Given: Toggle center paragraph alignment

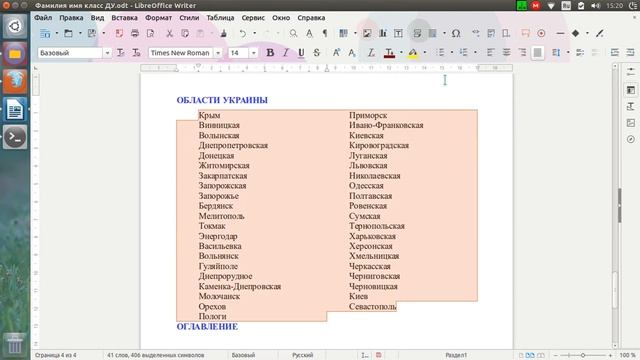Looking at the screenshot, I should click(x=506, y=53).
